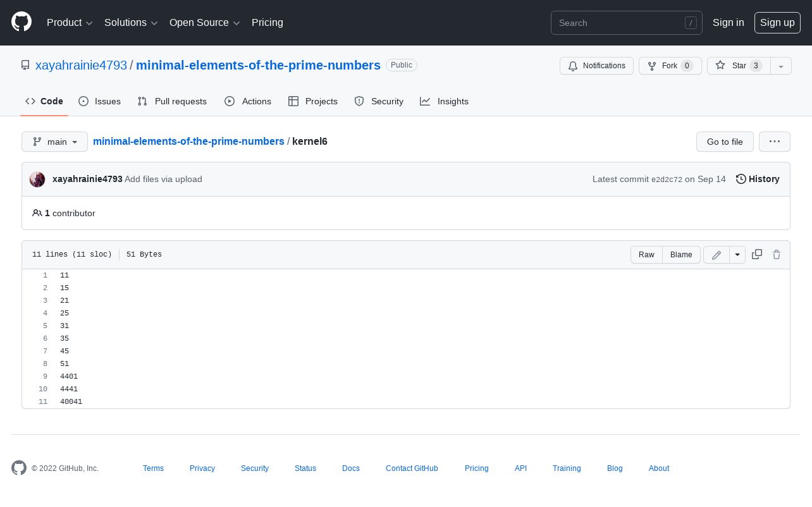Viewport: 812px width, 507px height.
Task: Open the repository Security tab
Action: coord(379,101)
